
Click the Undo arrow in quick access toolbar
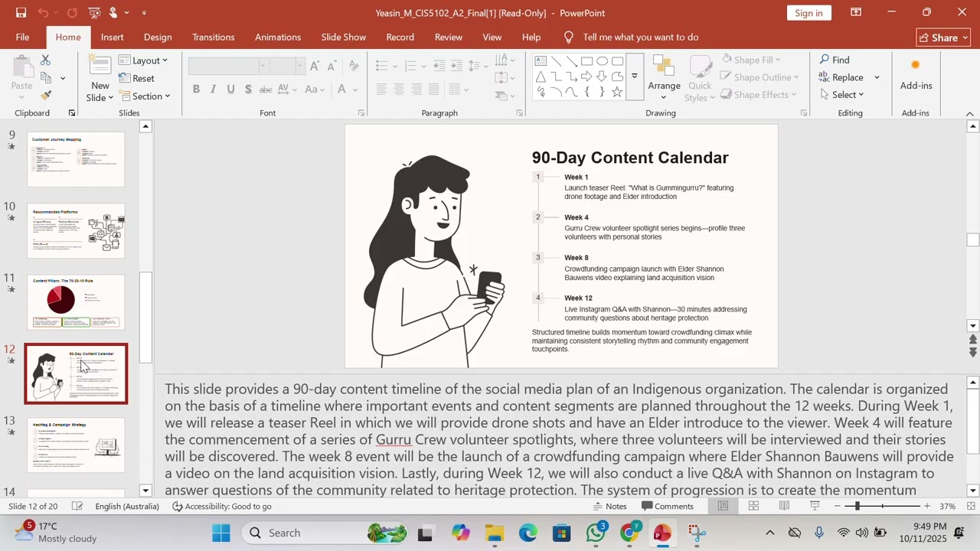tap(44, 12)
